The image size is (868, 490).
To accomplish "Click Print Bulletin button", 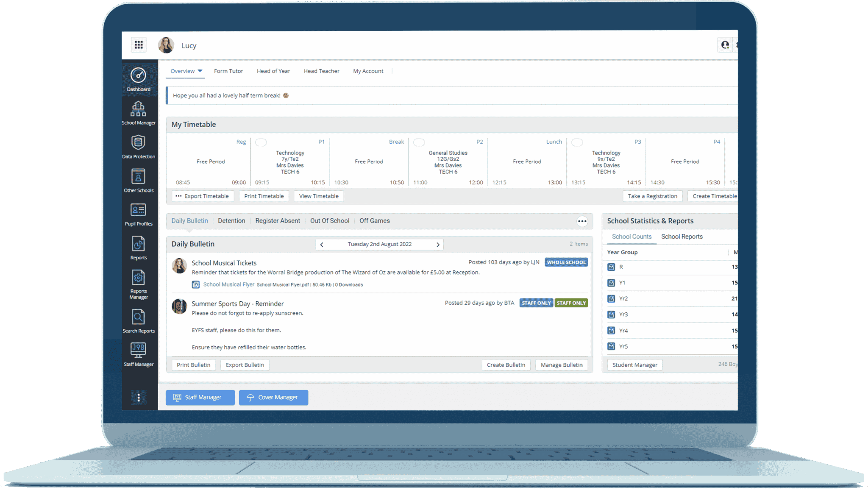I will point(193,365).
